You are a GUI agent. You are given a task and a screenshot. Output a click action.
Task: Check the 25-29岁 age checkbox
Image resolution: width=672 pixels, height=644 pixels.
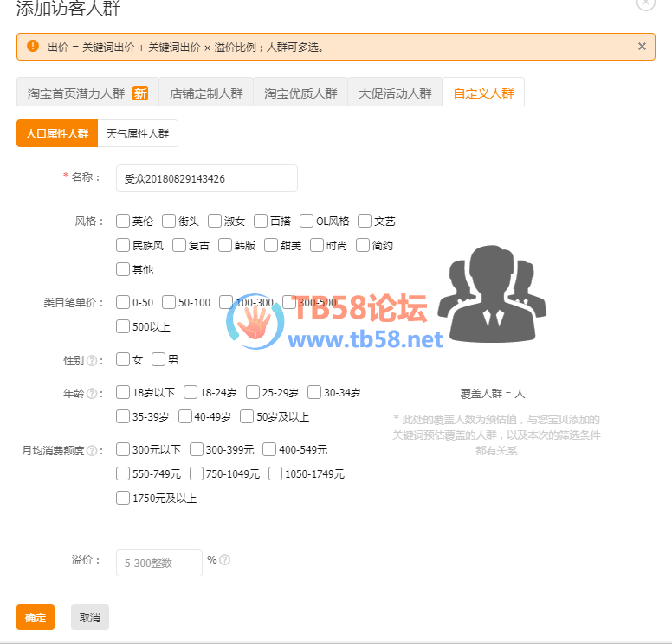(x=253, y=392)
